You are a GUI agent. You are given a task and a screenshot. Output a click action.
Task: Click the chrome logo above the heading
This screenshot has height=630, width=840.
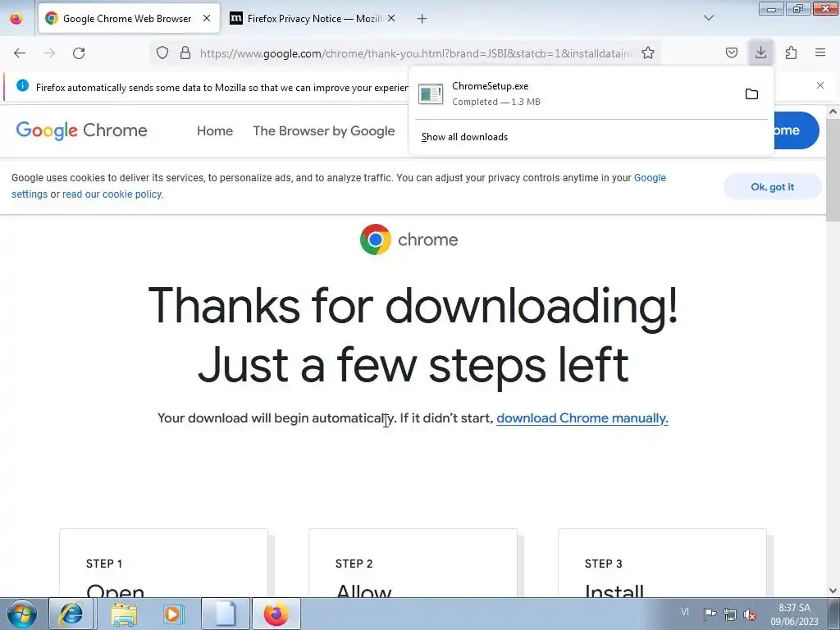coord(409,240)
